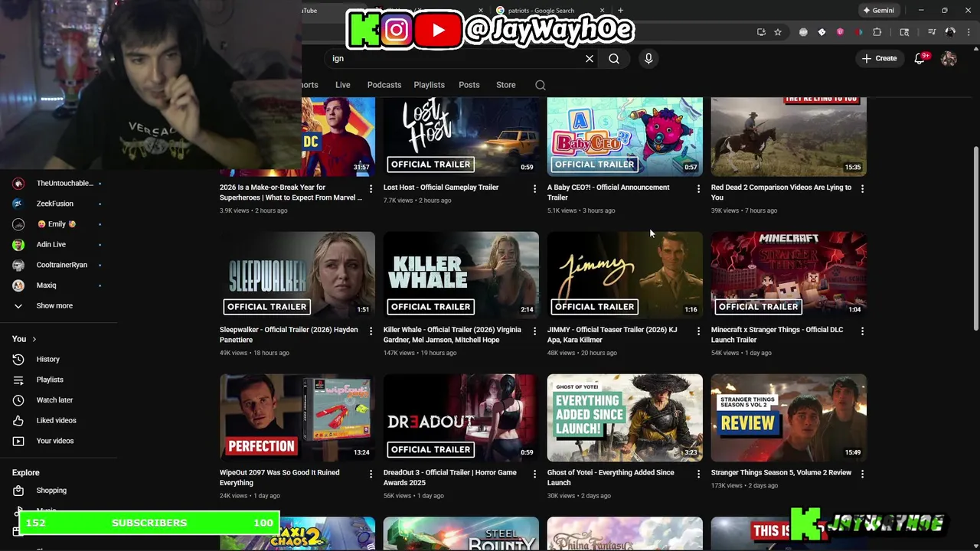Screen dimensions: 980x551
Task: Bookmark this page with the star icon
Action: pos(778,32)
